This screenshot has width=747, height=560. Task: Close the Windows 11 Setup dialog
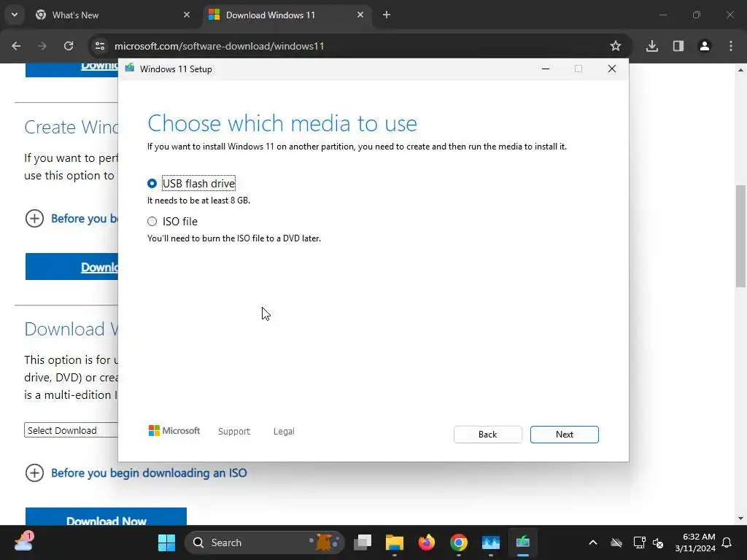[x=612, y=69]
